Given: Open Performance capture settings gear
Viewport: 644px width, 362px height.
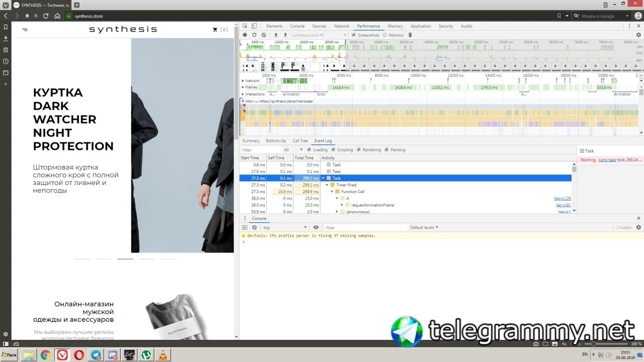Looking at the screenshot, I should pyautogui.click(x=638, y=35).
